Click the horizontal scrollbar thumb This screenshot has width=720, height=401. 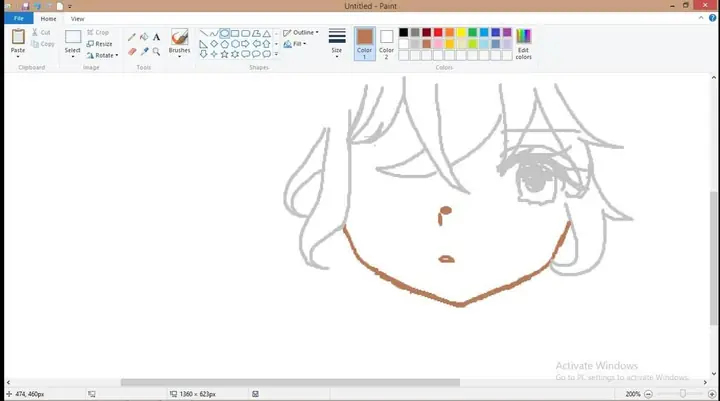[290, 382]
